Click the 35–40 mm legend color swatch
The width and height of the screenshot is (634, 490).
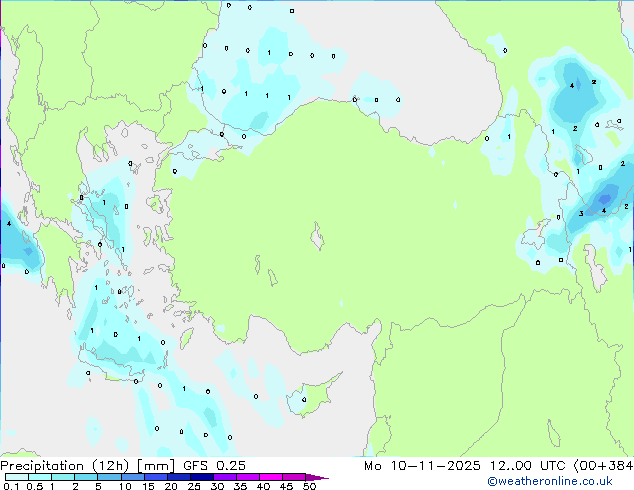pyautogui.click(x=248, y=477)
